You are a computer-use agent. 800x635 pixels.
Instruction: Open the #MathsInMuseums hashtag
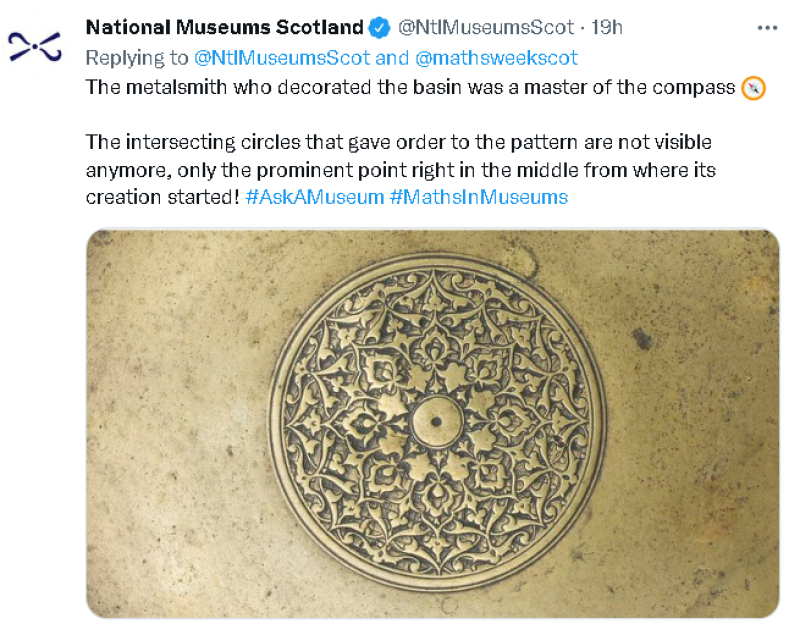coord(479,197)
